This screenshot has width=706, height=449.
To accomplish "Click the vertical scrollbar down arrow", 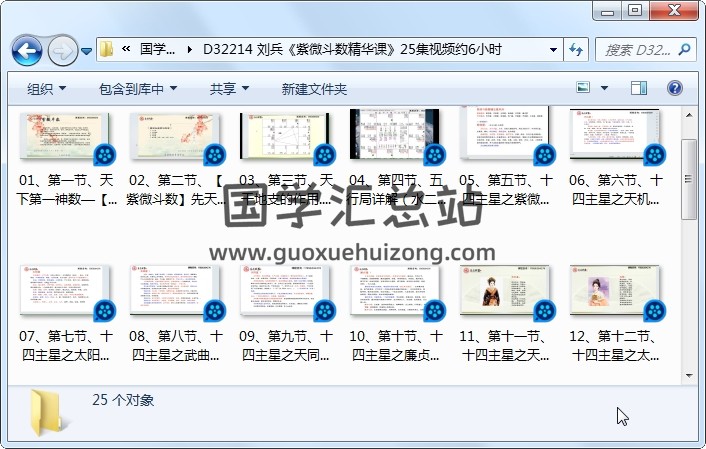I will [689, 375].
